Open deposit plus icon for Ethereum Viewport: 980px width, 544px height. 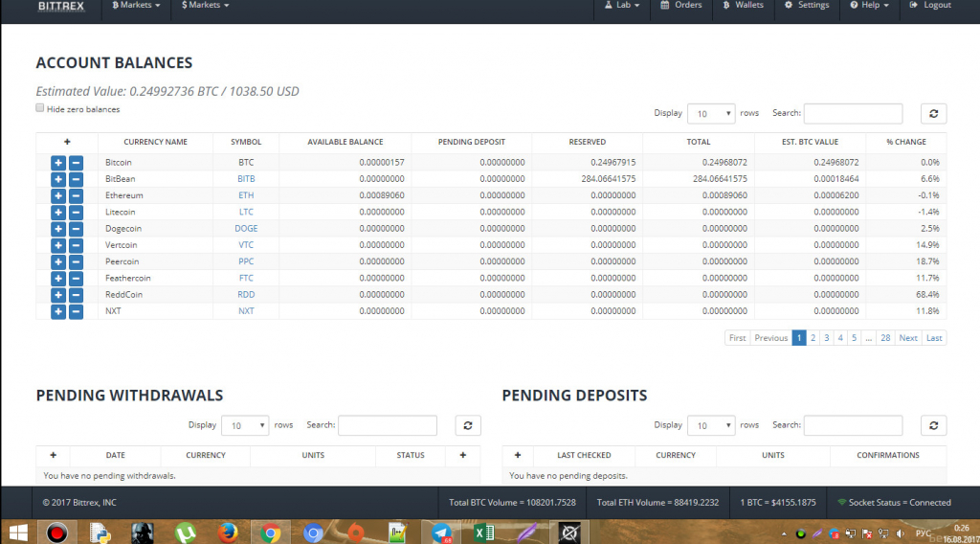point(58,195)
